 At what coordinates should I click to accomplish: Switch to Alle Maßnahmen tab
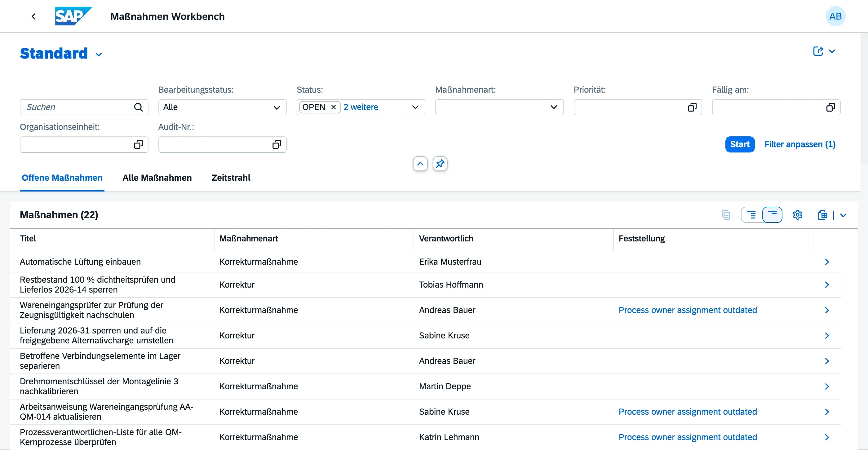[157, 178]
